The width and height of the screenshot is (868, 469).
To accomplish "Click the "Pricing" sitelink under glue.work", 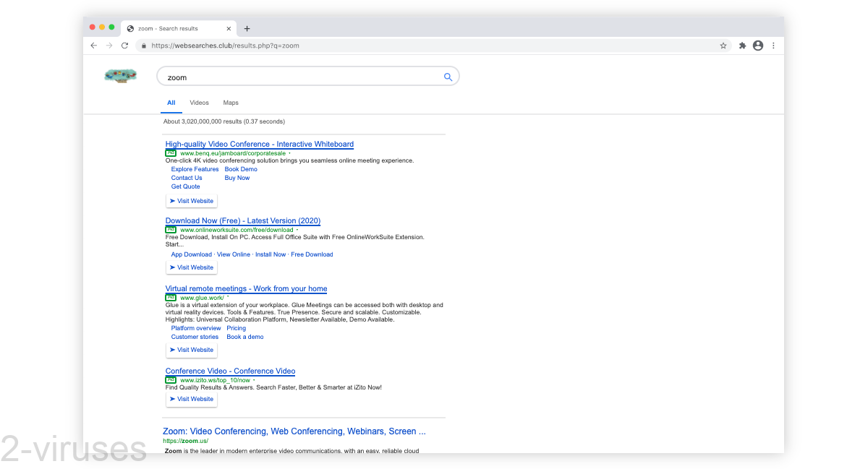I will [236, 327].
